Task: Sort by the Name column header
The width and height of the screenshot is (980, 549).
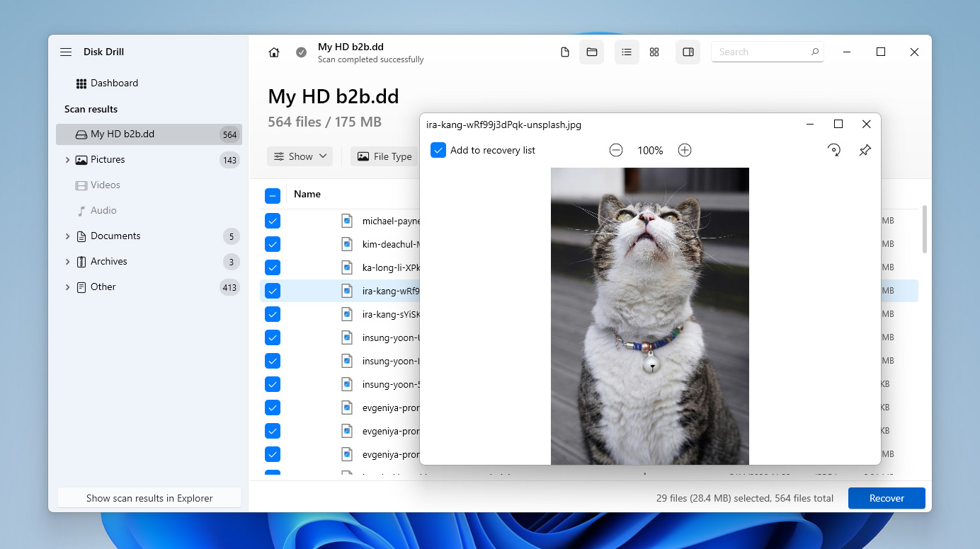Action: (x=307, y=194)
